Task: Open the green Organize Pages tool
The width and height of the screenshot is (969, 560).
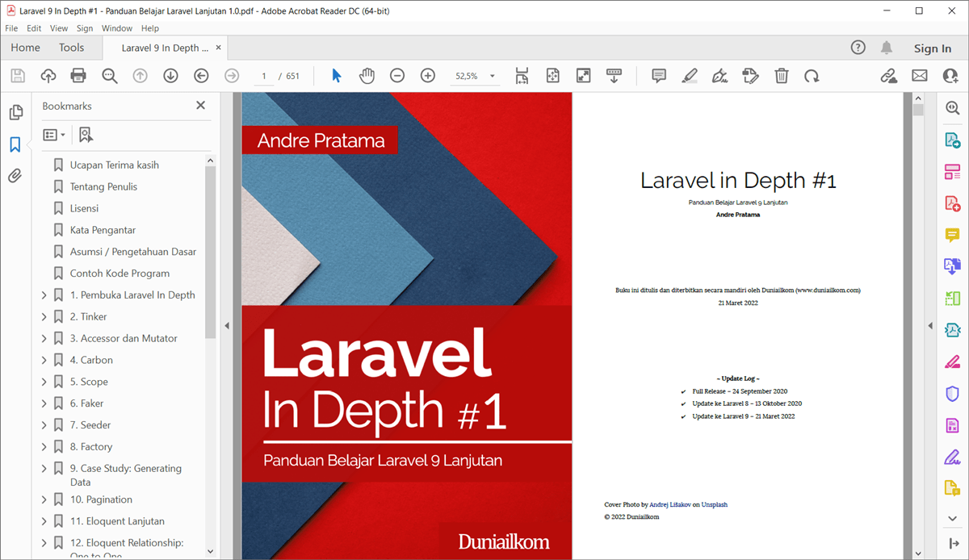Action: click(952, 299)
